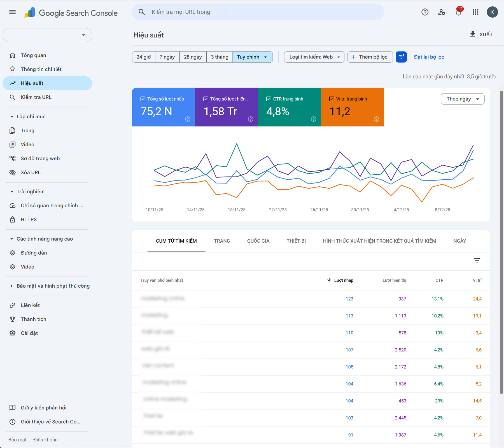Screen dimensions: 504x448
Task: Open the hamburger main menu
Action: click(x=12, y=12)
